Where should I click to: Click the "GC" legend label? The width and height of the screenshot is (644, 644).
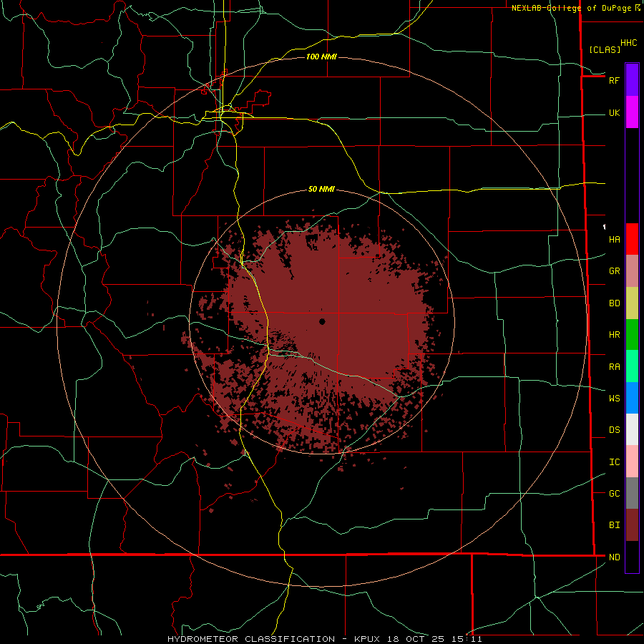(615, 493)
